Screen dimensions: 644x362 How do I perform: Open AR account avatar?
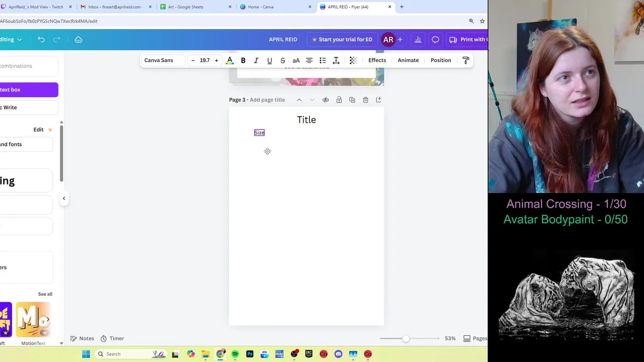[388, 39]
